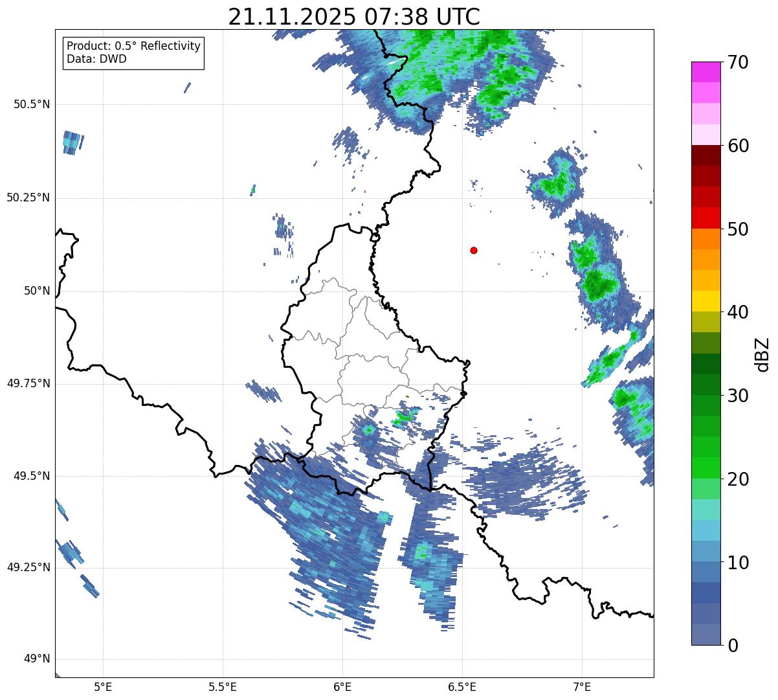Screen dimensions: 778x700
Task: Click the colorbar tick label 70
Action: point(738,62)
